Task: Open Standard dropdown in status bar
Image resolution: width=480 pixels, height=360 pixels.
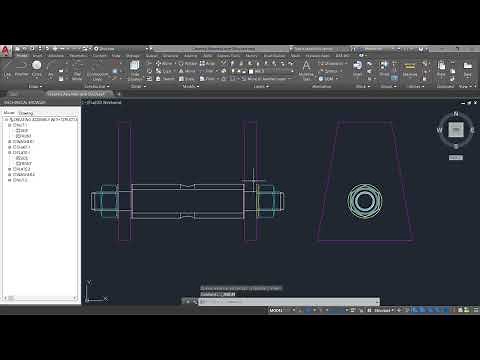Action: pyautogui.click(x=383, y=310)
